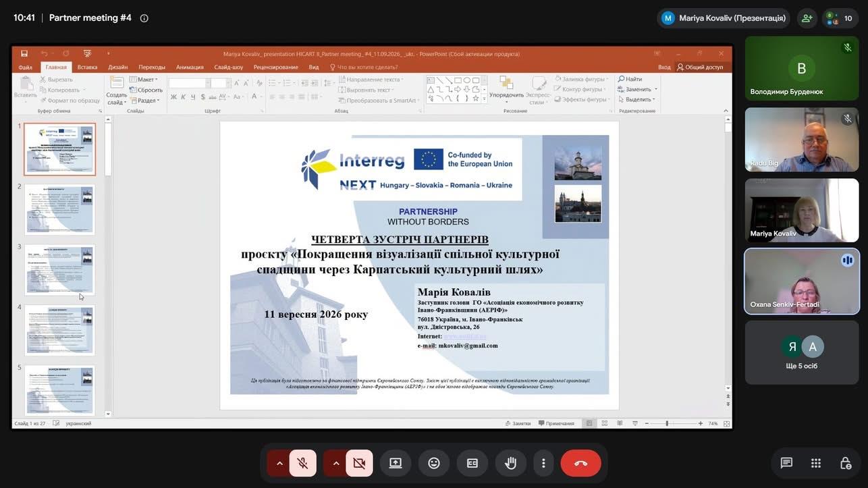Viewport: 868px width, 488px height.
Task: Click Общий доступ share button
Action: tap(700, 67)
